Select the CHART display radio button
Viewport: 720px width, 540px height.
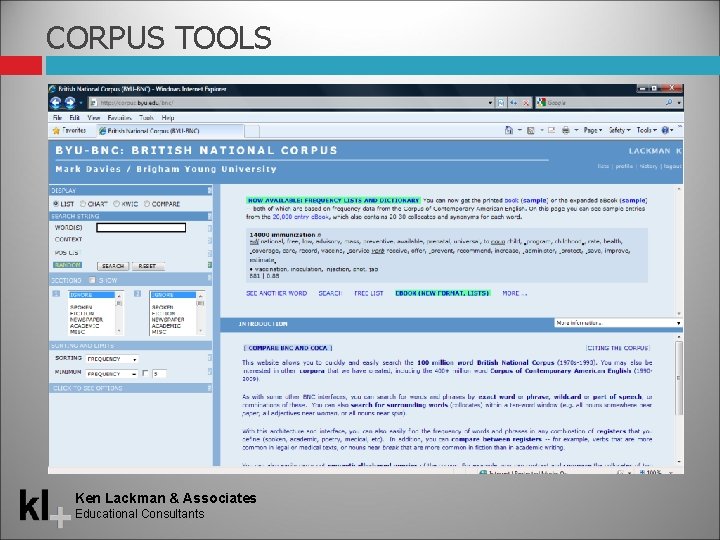point(83,204)
